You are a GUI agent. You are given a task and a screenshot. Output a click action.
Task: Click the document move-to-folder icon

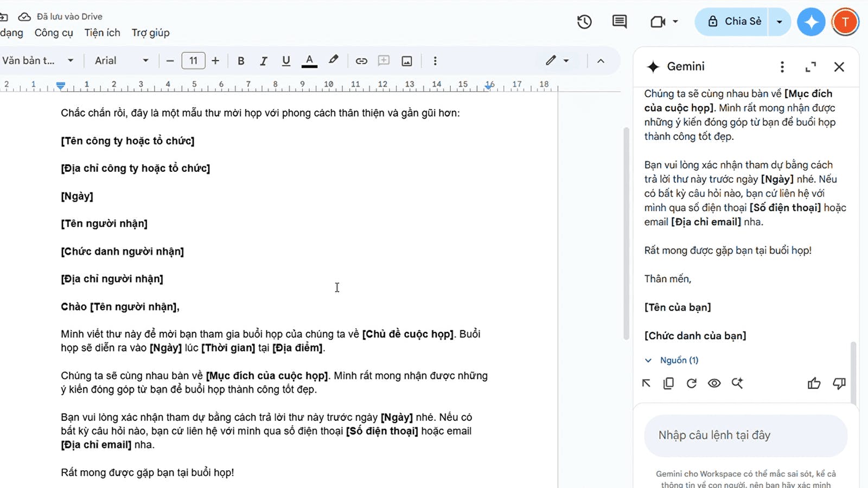pyautogui.click(x=3, y=17)
